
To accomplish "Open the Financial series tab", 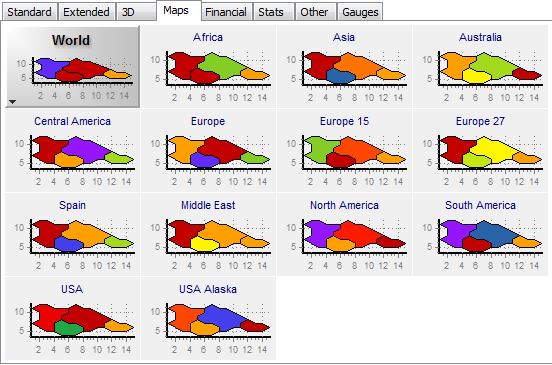I will 226,12.
